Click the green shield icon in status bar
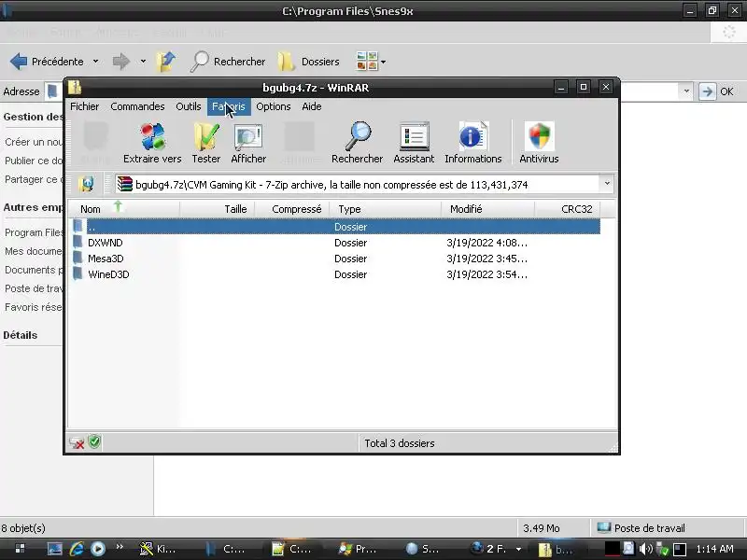The image size is (747, 560). (94, 441)
